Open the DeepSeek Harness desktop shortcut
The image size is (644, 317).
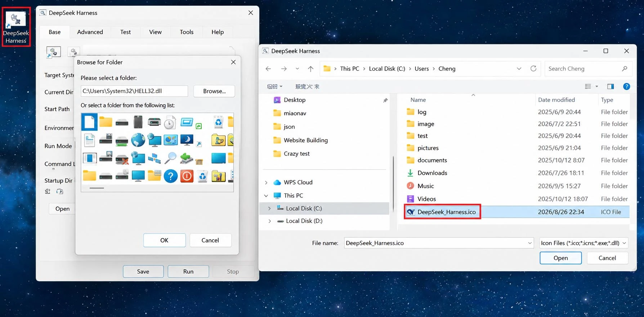pos(16,27)
